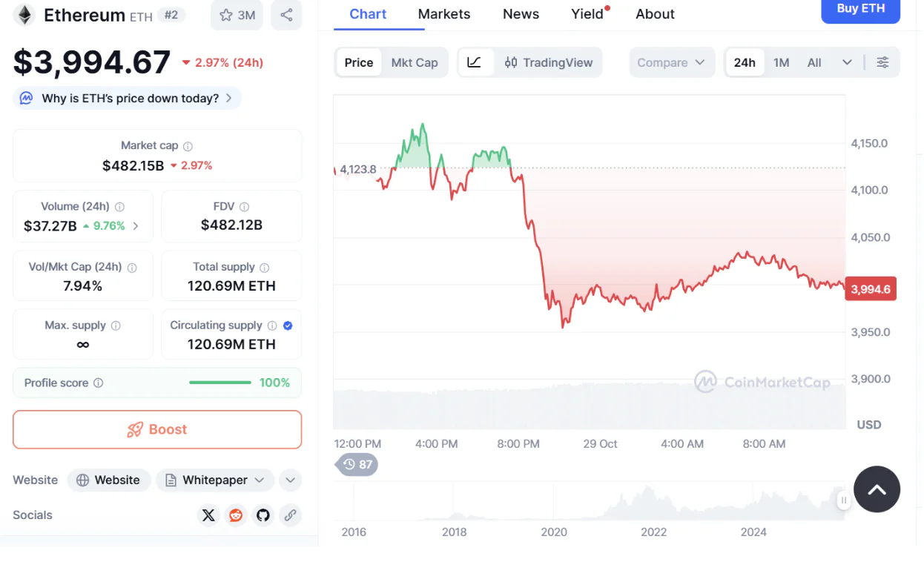
Task: Click the timeline range slider handle
Action: click(843, 500)
